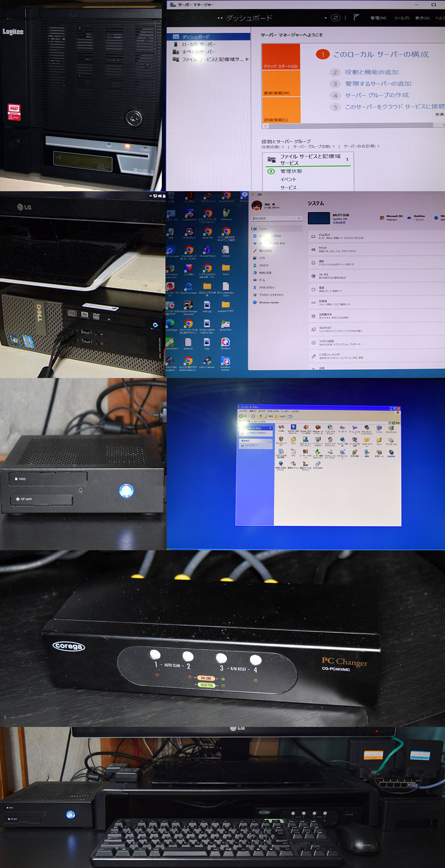The image size is (445, 868).
Task: Open the 管理(M) menu in Server Manager
Action: coord(378,18)
